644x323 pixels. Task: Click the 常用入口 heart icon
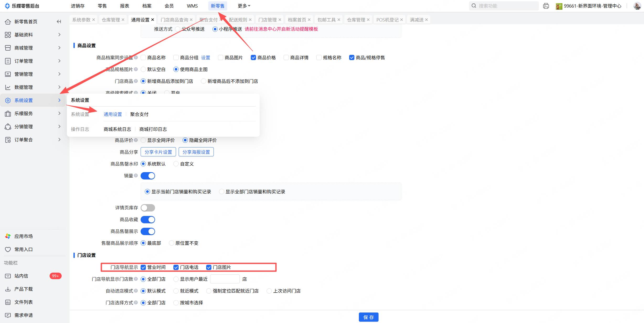coord(8,249)
